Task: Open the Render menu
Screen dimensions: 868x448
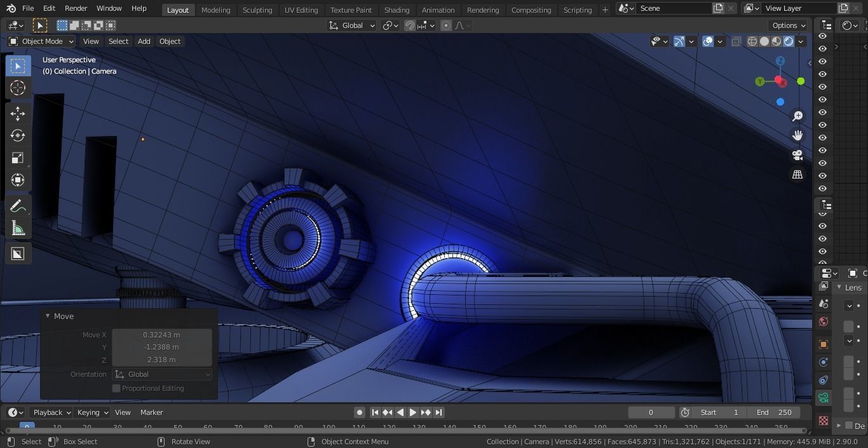Action: pyautogui.click(x=76, y=8)
